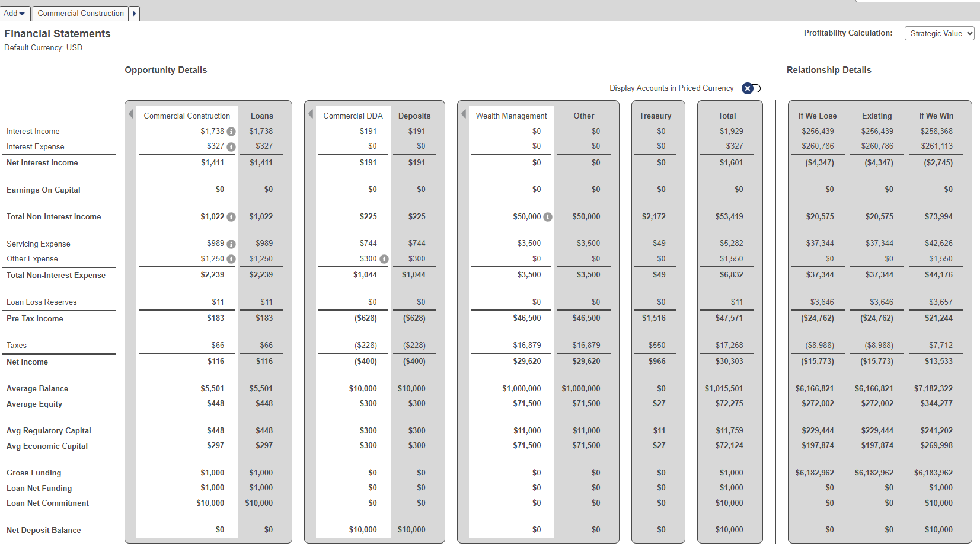Select the Treasury column header

coord(655,116)
